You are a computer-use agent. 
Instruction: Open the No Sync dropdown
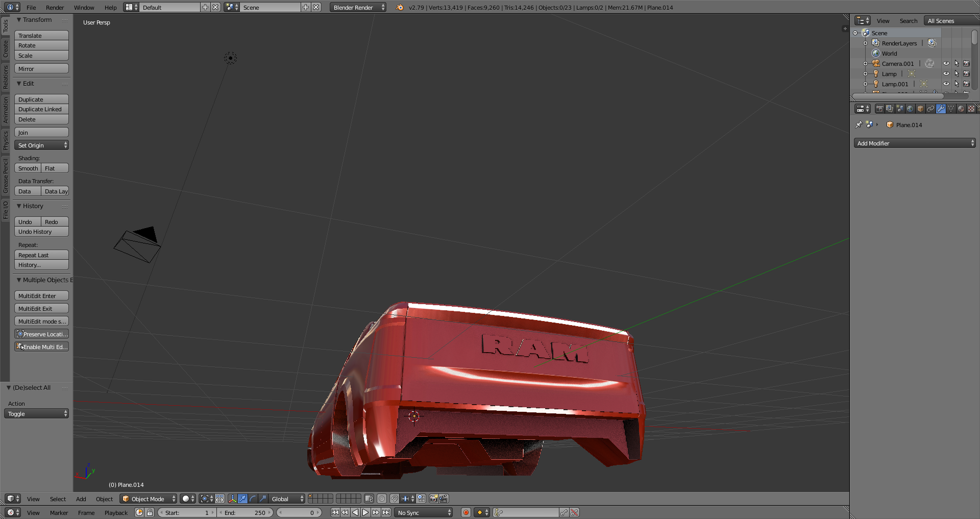(424, 512)
